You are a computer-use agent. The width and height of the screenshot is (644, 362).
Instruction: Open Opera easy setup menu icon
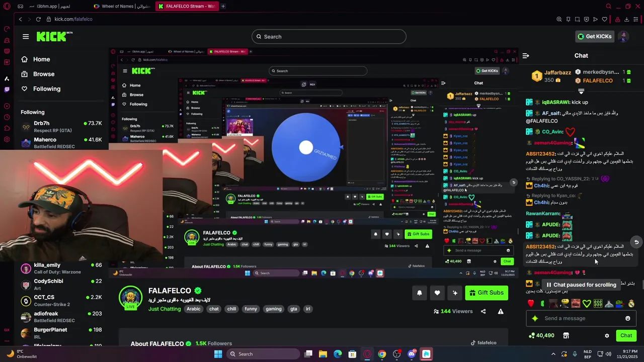636,19
